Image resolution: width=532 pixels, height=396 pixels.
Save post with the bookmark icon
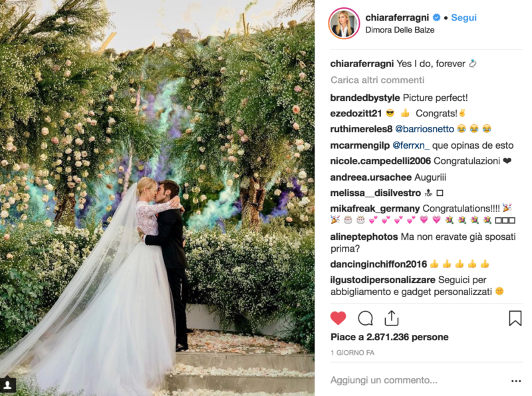[x=515, y=318]
